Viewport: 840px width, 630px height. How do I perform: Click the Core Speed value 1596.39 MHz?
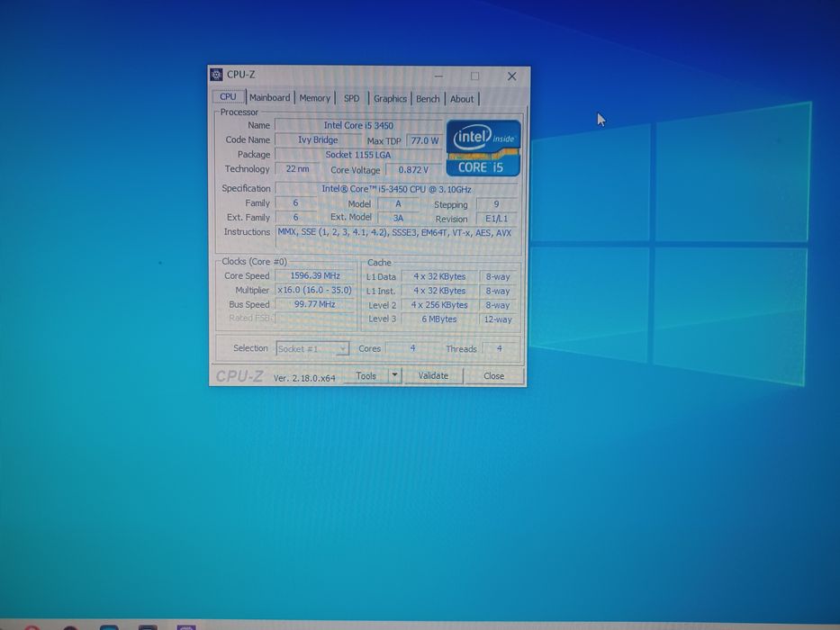click(315, 276)
